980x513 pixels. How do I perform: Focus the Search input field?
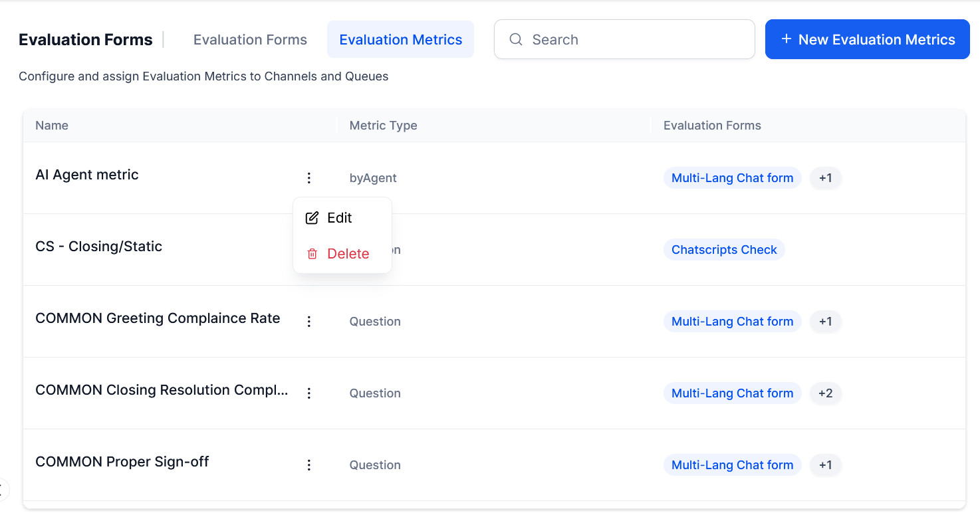tap(624, 39)
